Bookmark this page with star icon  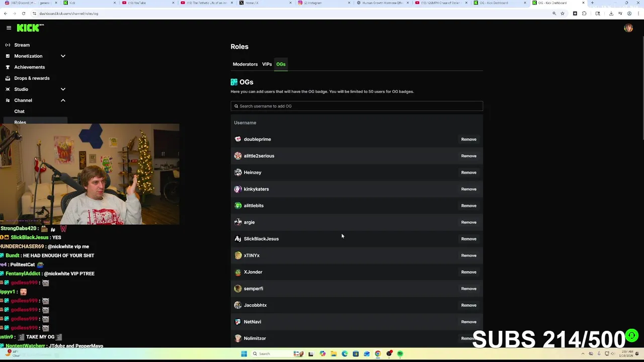coord(562,14)
